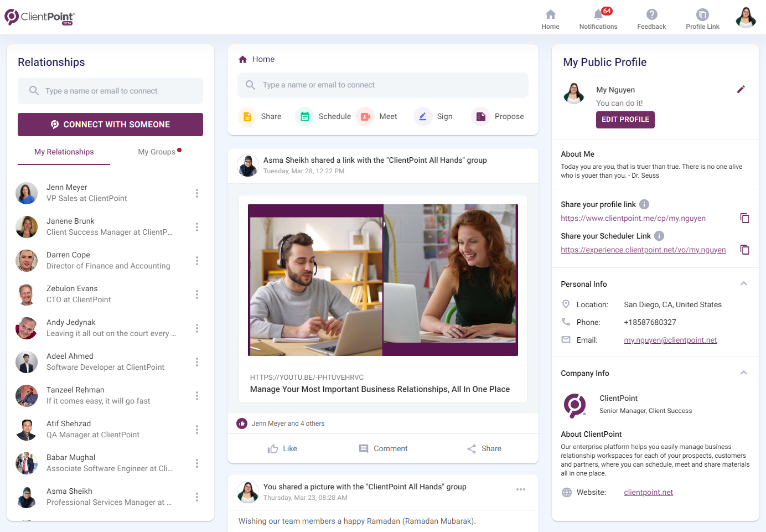The image size is (766, 532).
Task: Open three-dot menu for Tanzeel Rehman
Action: [197, 396]
